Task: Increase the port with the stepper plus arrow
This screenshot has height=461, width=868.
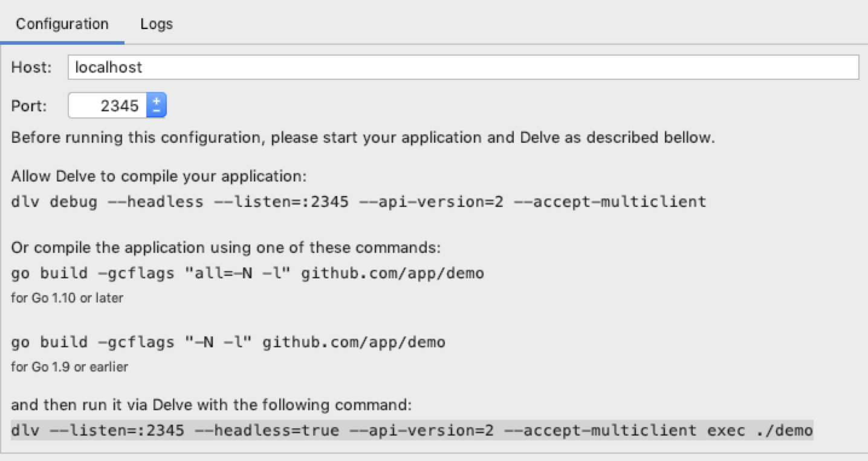Action: click(x=157, y=100)
